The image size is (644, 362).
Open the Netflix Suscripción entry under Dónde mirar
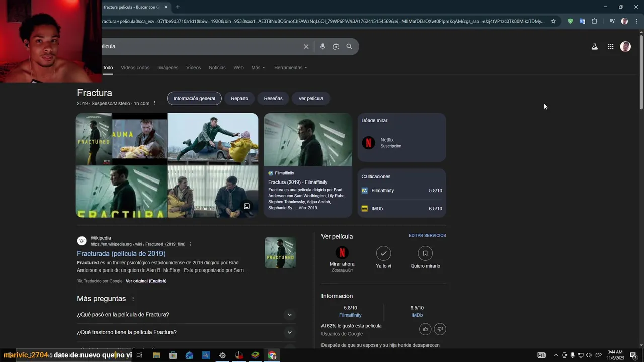[x=401, y=143]
